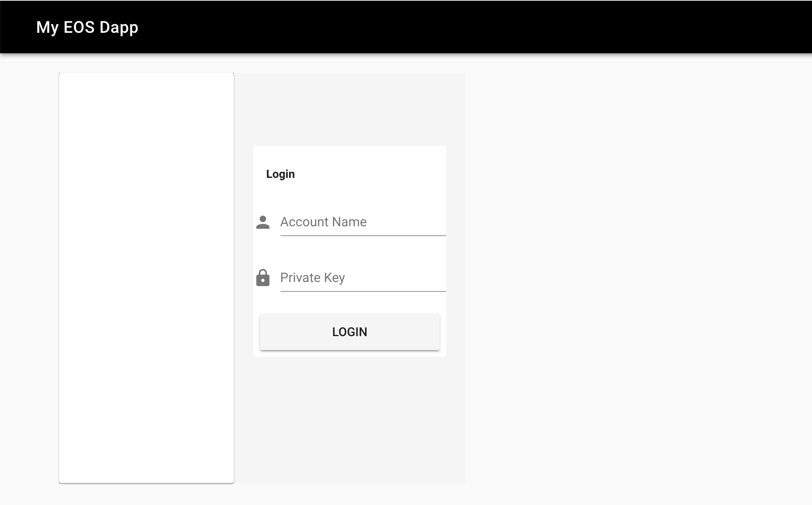Screen dimensions: 812x505
Task: Click the Login card heading
Action: click(x=281, y=174)
